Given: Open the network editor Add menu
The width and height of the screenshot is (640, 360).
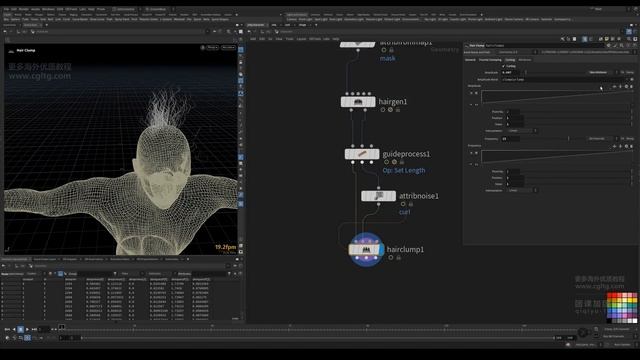Looking at the screenshot, I should 253,39.
